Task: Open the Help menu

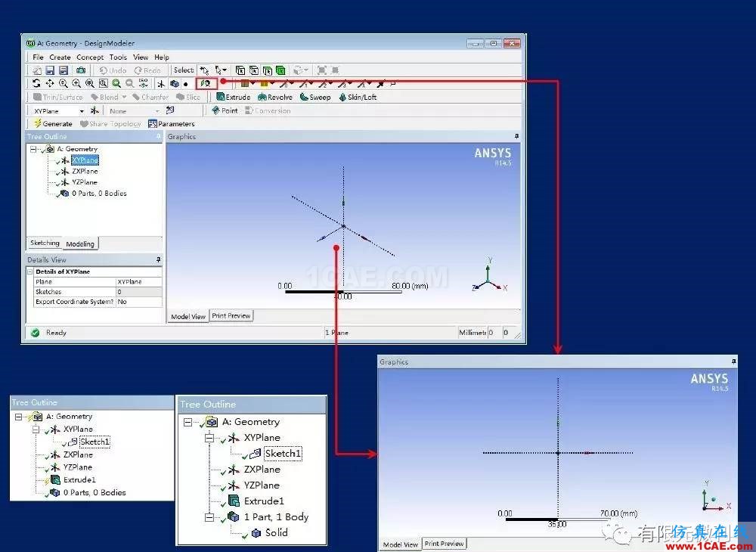Action: (162, 57)
